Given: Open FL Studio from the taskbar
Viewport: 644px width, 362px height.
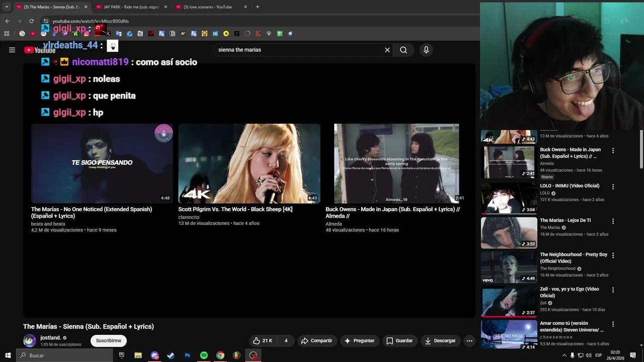Looking at the screenshot, I should click(x=236, y=355).
